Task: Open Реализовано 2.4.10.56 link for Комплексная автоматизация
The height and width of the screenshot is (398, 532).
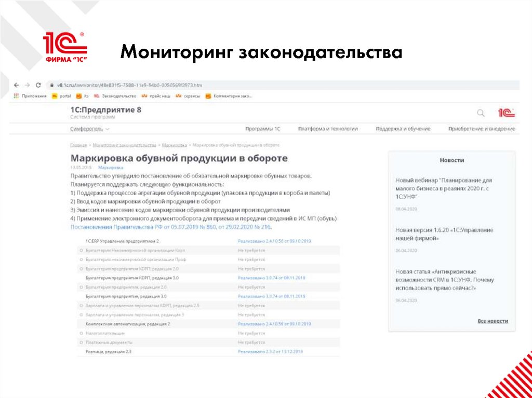Action: point(274,324)
